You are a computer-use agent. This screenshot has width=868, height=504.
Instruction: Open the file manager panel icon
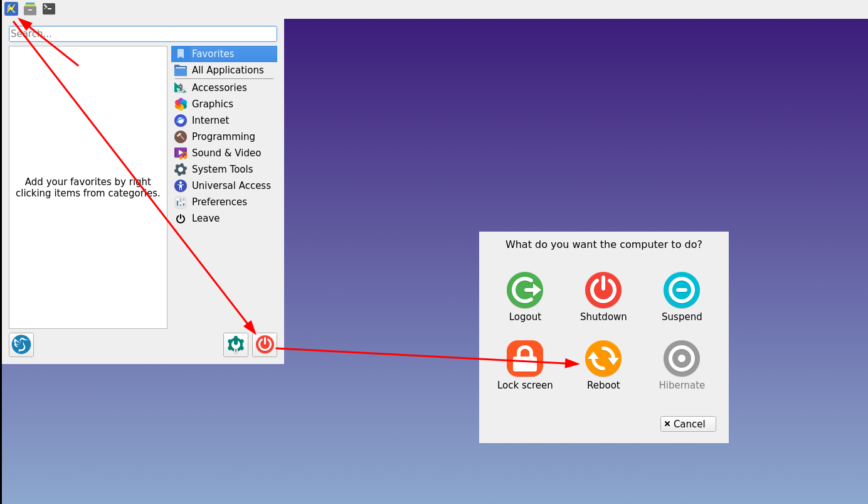(x=30, y=9)
